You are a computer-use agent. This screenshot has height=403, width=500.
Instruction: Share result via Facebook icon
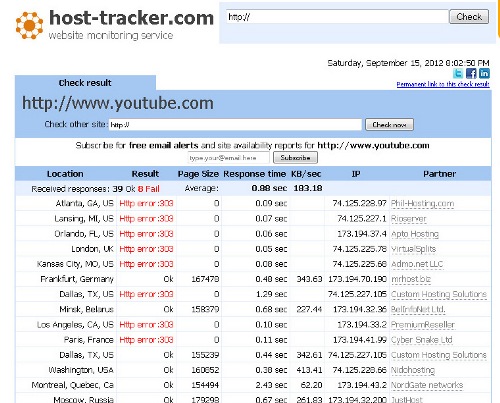tap(471, 73)
